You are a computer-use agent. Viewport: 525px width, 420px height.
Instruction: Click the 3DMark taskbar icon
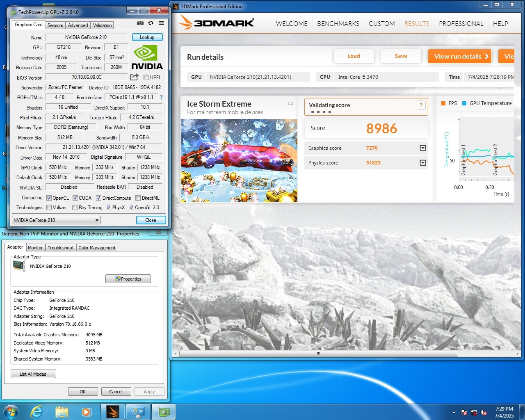pyautogui.click(x=113, y=412)
